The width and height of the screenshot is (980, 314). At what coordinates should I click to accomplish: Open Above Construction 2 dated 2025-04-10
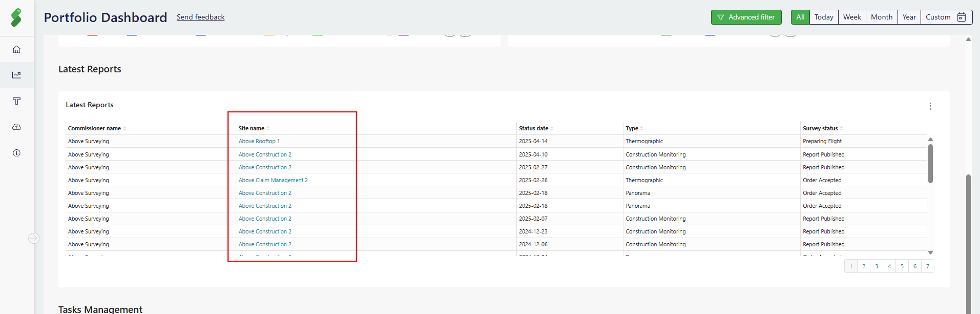point(265,154)
